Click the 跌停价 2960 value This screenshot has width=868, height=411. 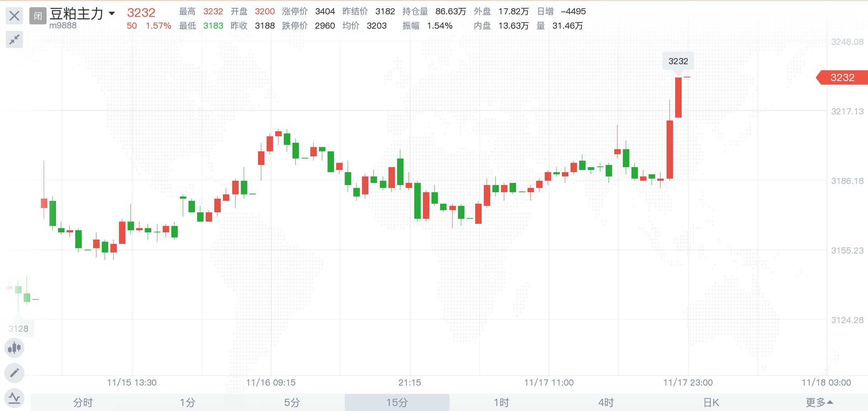pos(325,26)
